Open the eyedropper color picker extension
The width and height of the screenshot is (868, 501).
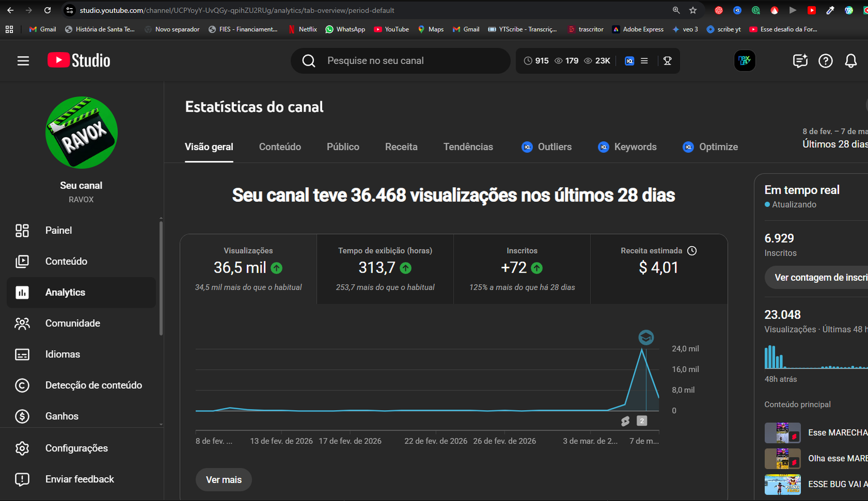[x=830, y=10]
